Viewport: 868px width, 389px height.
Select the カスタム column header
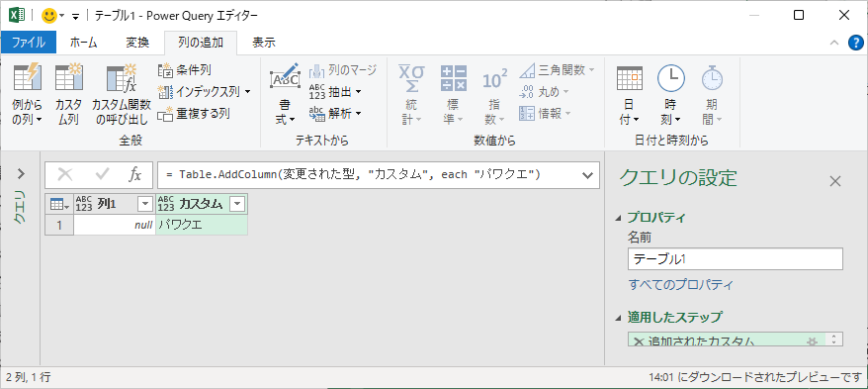[202, 205]
